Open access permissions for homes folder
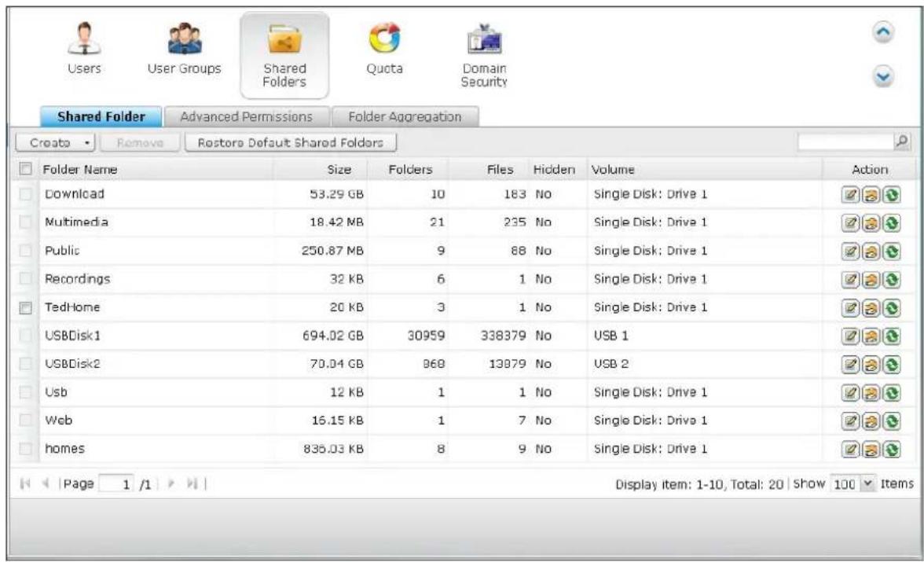This screenshot has height=562, width=924. coord(871,450)
